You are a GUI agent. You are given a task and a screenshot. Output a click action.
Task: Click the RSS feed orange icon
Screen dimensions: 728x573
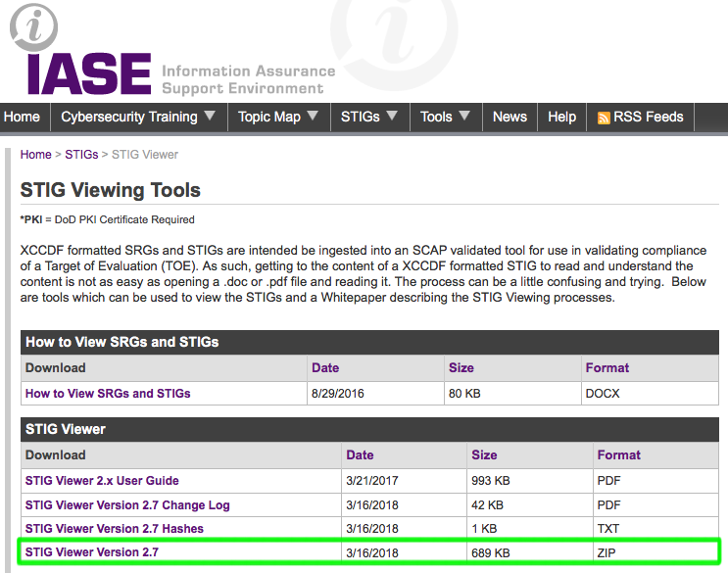(604, 118)
